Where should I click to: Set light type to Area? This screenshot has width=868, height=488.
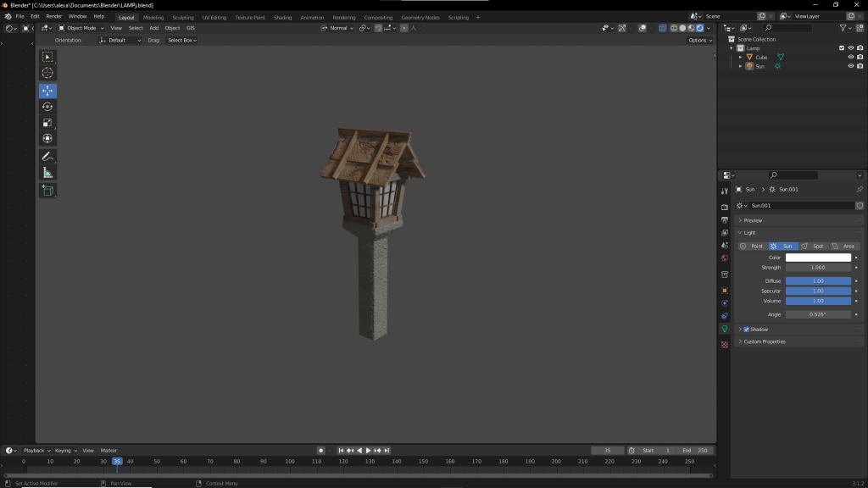(x=843, y=246)
